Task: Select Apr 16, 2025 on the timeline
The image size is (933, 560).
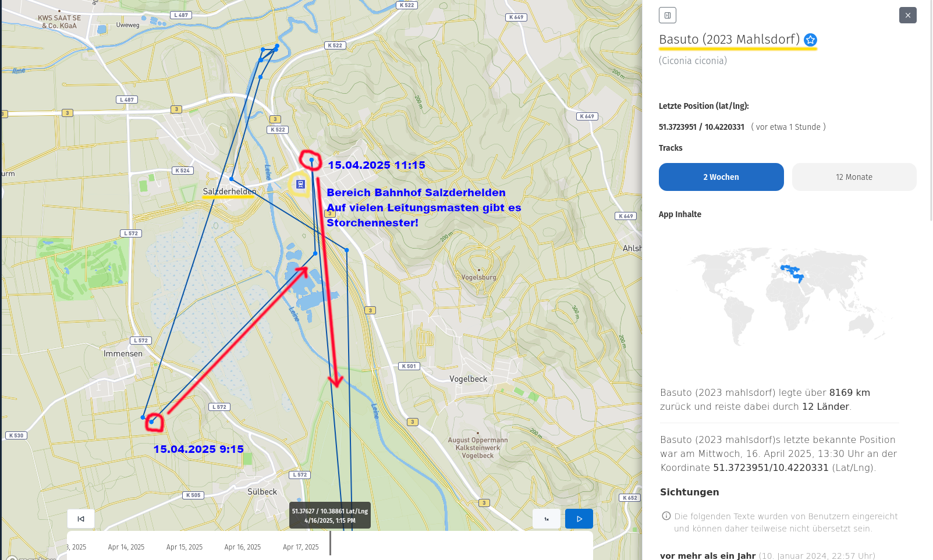Action: [x=243, y=547]
